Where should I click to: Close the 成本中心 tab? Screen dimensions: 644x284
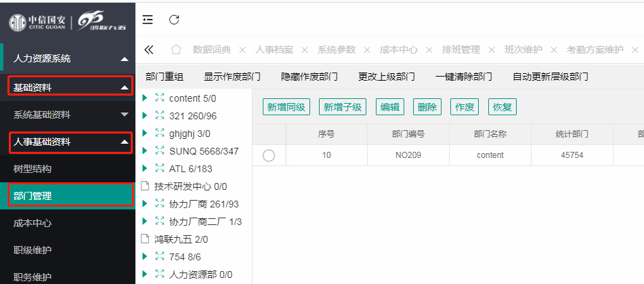click(x=429, y=50)
